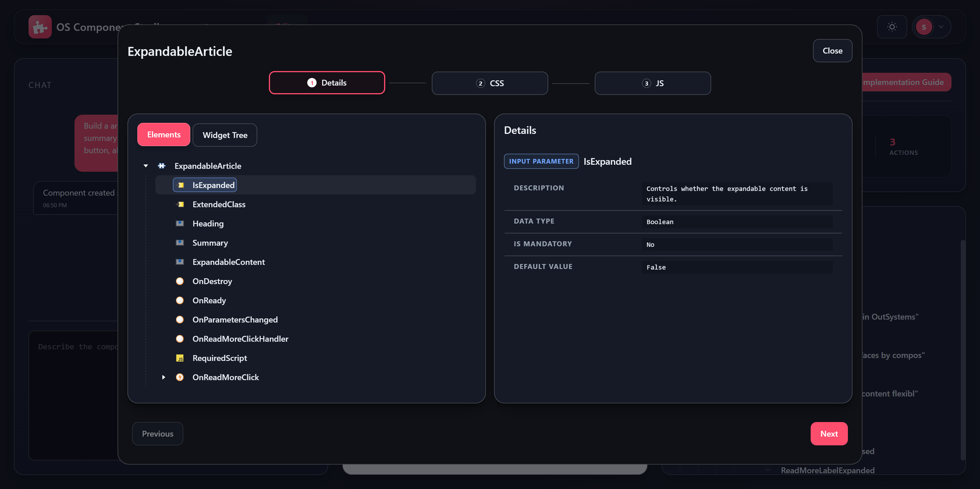The image size is (980, 489).
Task: Select Heading in the elements tree
Action: click(208, 223)
